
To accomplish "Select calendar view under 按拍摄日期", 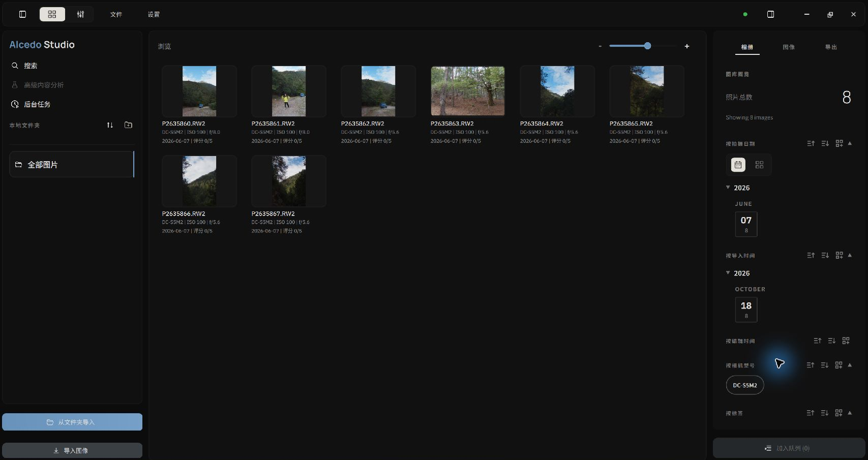I will coord(738,165).
